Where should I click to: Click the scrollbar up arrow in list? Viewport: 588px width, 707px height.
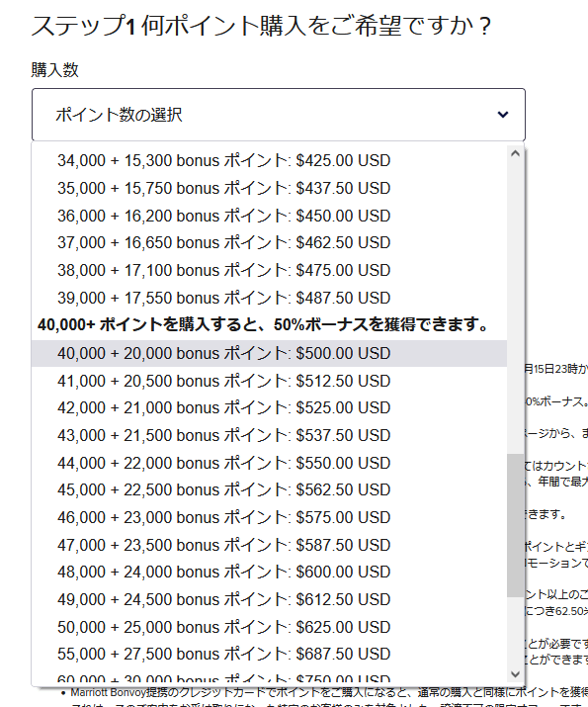[516, 153]
